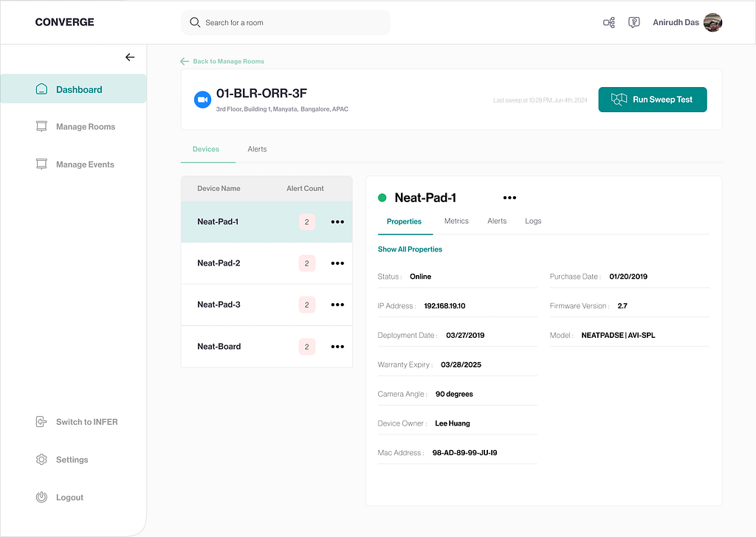Open Settings from the sidebar
Viewport: 756px width, 537px height.
pos(72,460)
